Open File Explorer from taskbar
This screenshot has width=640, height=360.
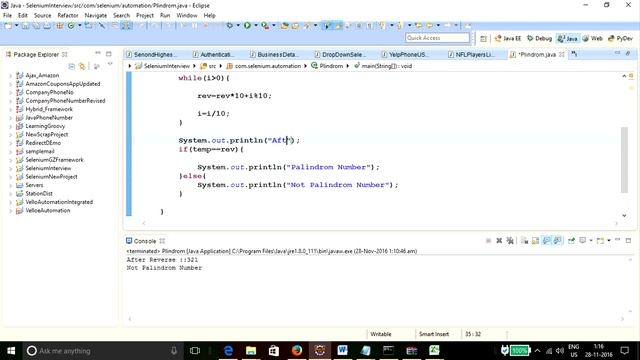pos(251,350)
